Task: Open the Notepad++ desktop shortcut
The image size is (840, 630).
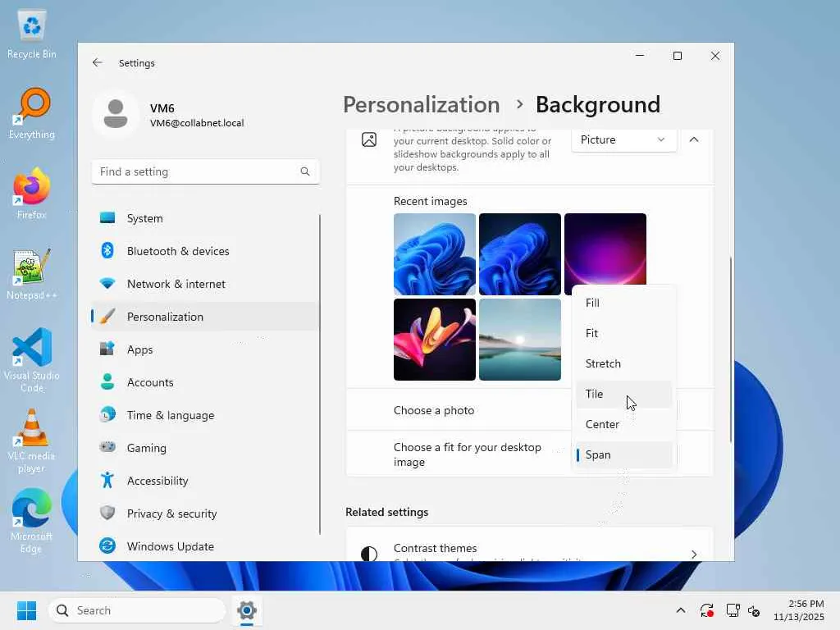Action: [x=32, y=274]
